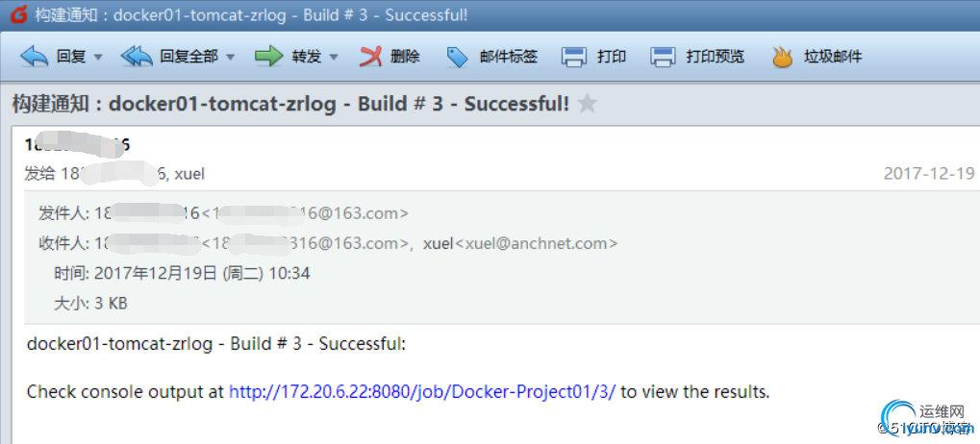Toggle the star next to the subject
Screen dimensions: 980x444
click(587, 103)
